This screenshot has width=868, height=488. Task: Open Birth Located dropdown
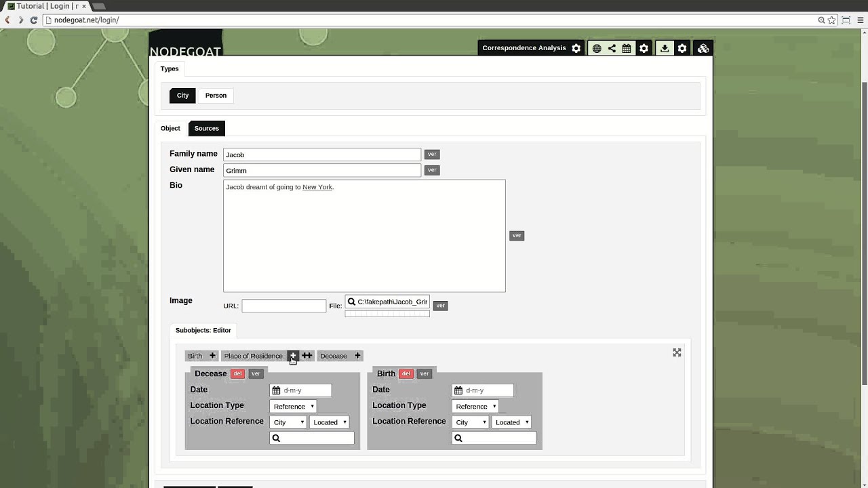[512, 422]
